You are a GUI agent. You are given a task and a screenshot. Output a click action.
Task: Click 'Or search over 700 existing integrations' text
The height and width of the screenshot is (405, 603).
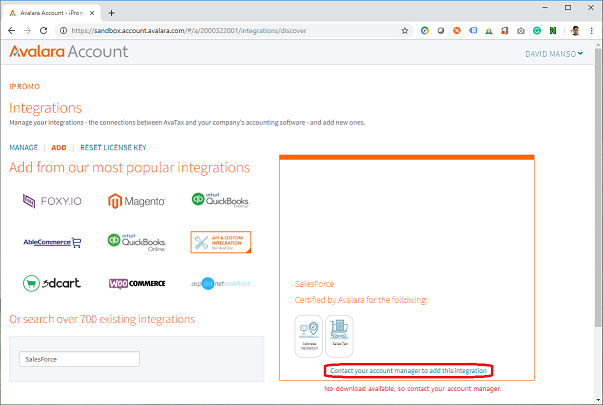coord(102,319)
